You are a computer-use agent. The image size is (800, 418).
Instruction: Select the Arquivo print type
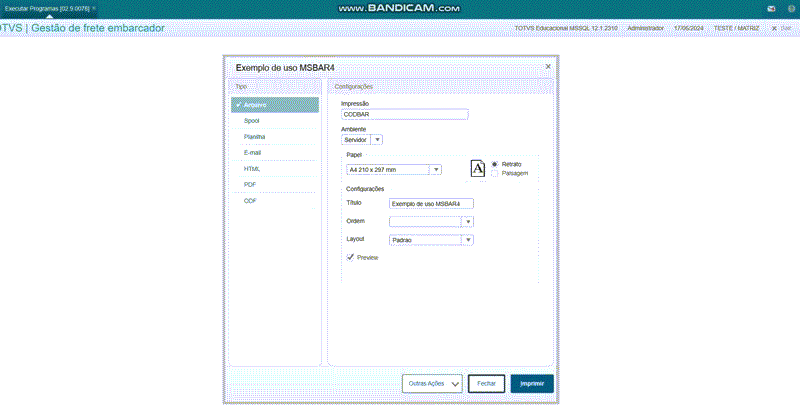pyautogui.click(x=275, y=105)
